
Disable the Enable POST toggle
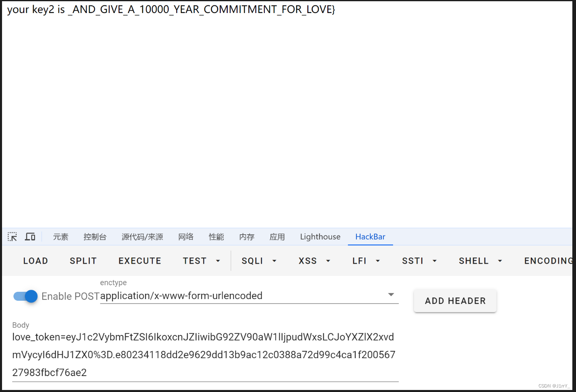click(x=25, y=296)
